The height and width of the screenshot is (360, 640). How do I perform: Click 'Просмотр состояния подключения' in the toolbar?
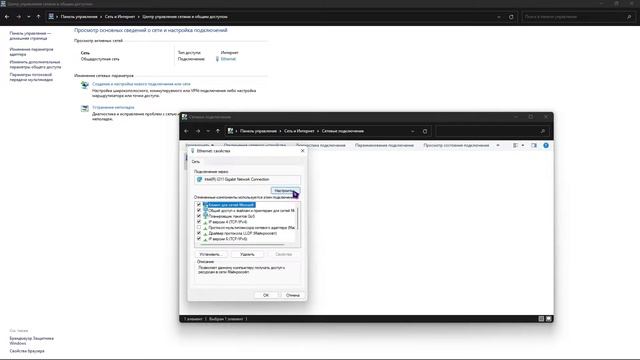(456, 145)
